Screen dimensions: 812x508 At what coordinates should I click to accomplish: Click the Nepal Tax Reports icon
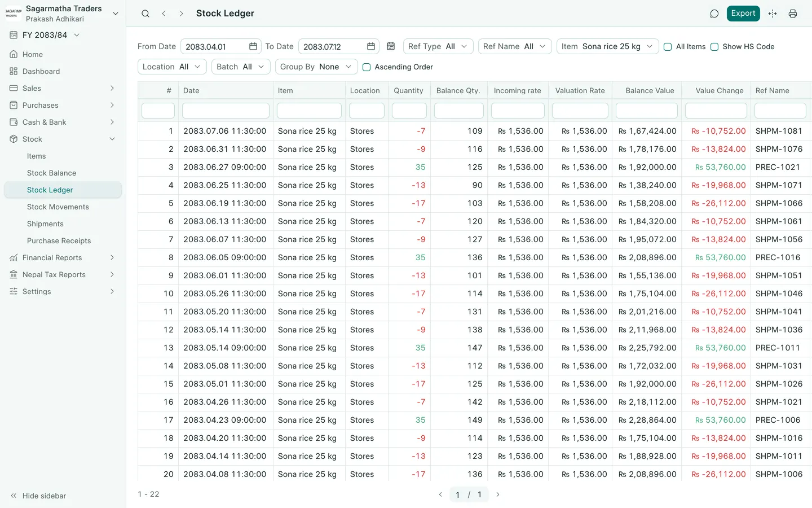tap(14, 274)
